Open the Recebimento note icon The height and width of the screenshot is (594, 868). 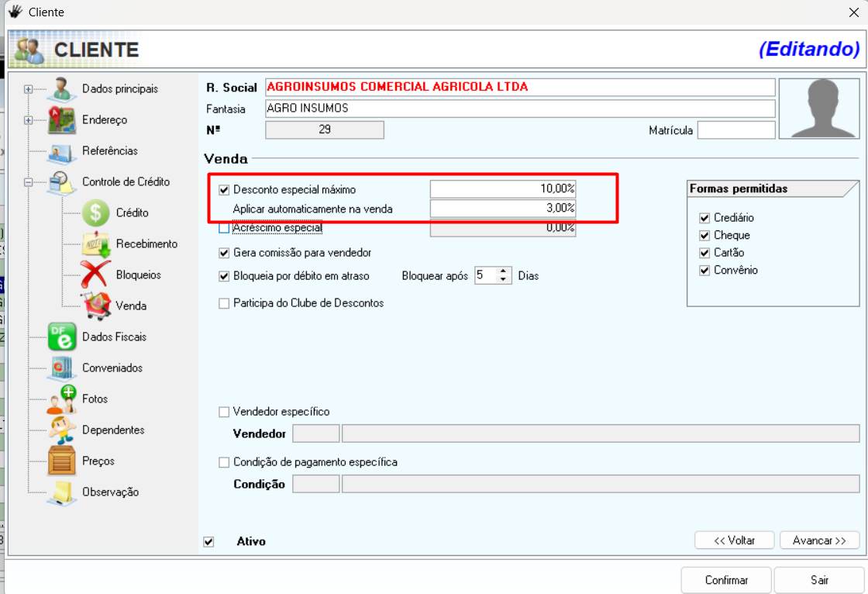pyautogui.click(x=95, y=244)
